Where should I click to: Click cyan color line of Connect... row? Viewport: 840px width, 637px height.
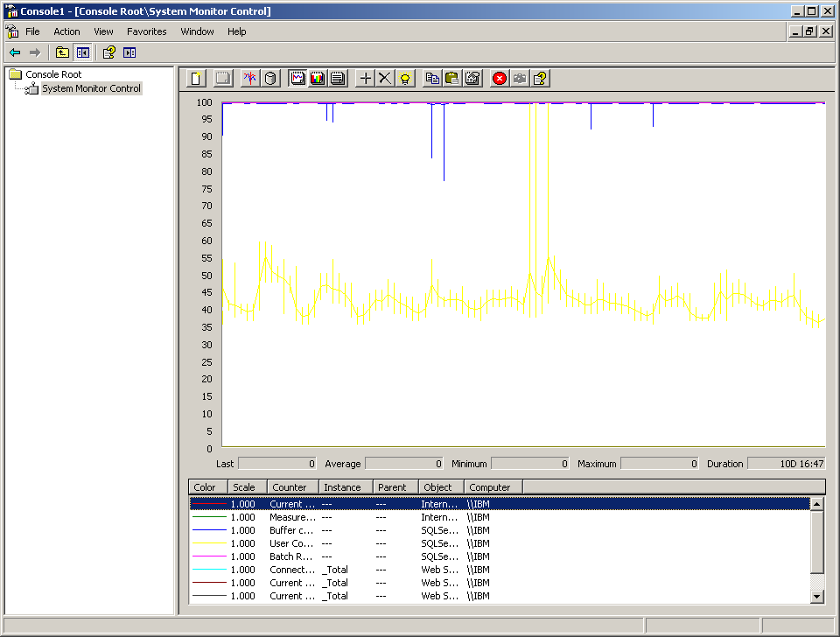tap(209, 570)
